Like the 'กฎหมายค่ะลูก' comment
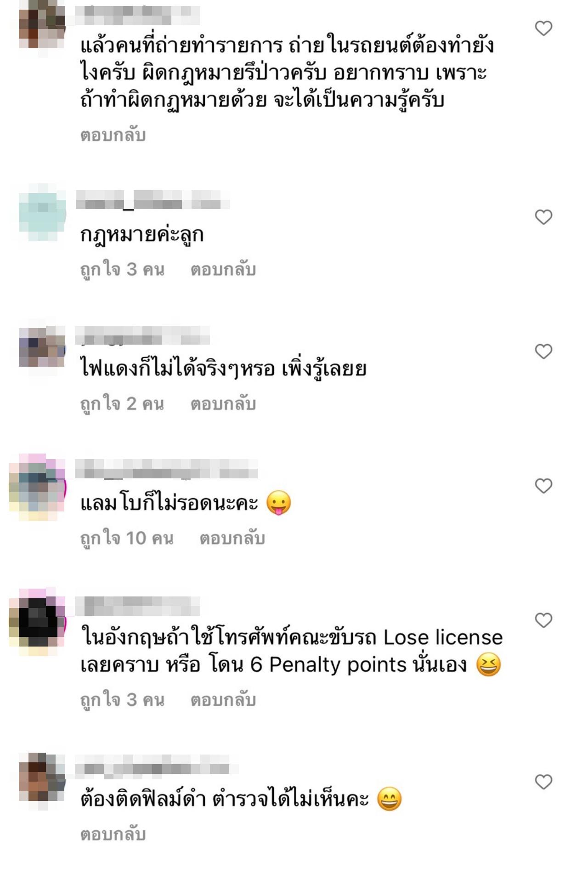588x874 pixels. point(543,217)
